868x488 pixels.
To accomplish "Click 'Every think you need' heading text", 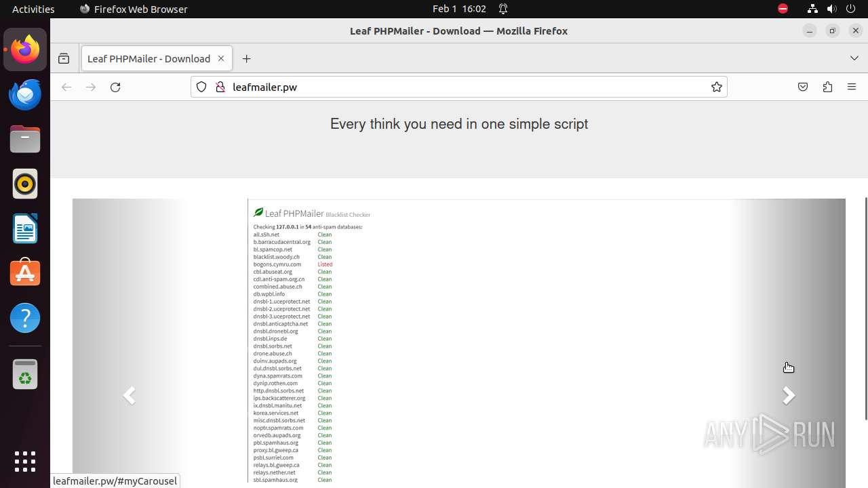I will [x=459, y=124].
